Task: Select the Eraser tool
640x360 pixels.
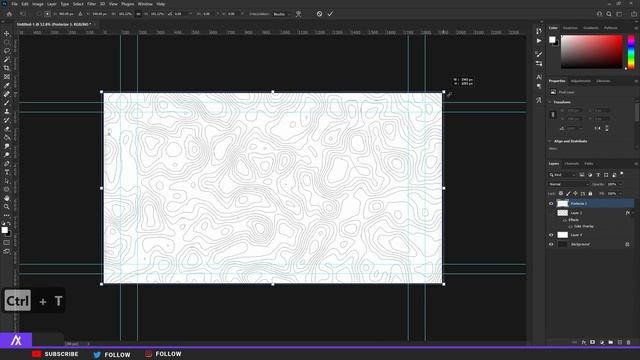Action: (x=7, y=129)
